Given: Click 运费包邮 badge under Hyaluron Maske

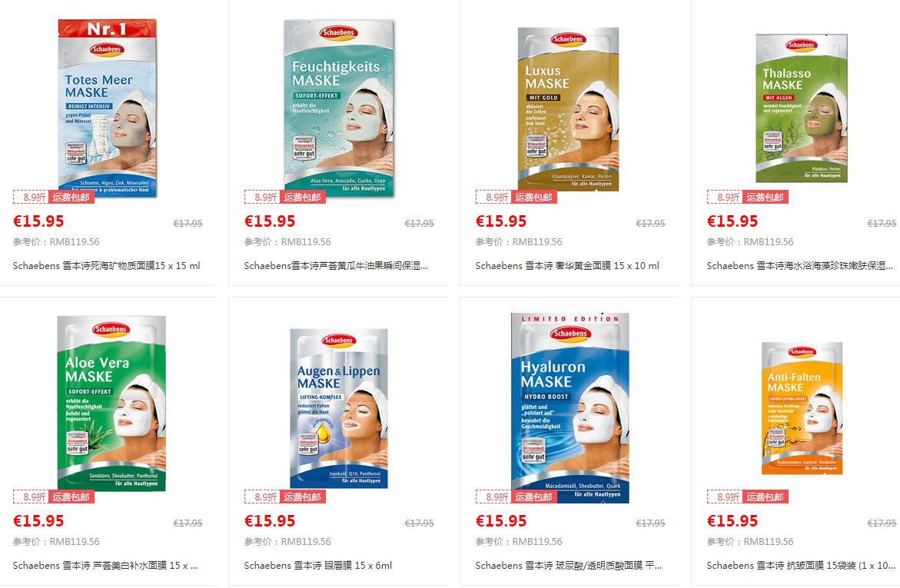Looking at the screenshot, I should [x=534, y=497].
